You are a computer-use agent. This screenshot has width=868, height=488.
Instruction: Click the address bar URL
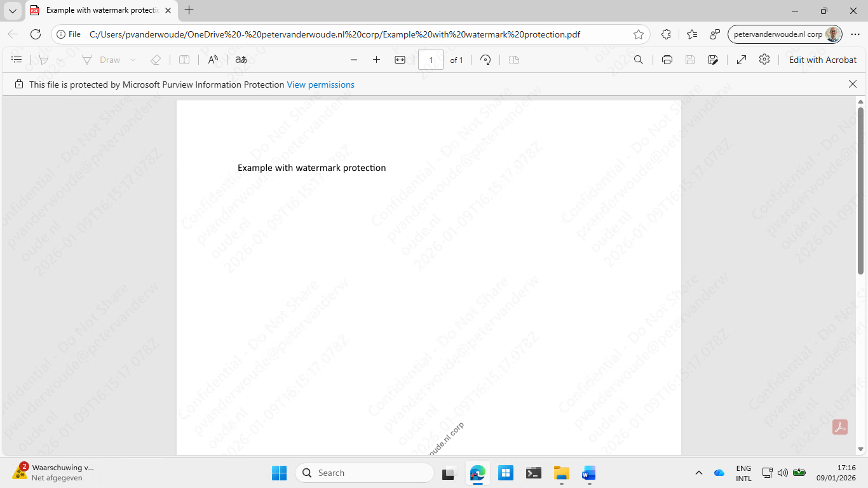(x=334, y=34)
